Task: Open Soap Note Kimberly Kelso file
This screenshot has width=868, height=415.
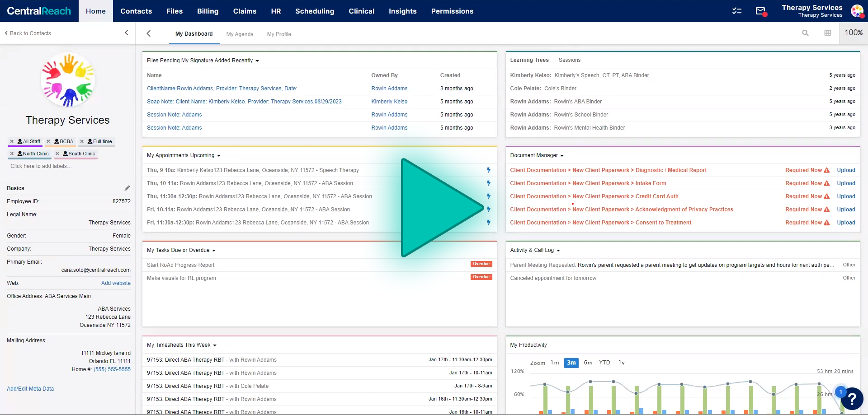Action: coord(244,102)
